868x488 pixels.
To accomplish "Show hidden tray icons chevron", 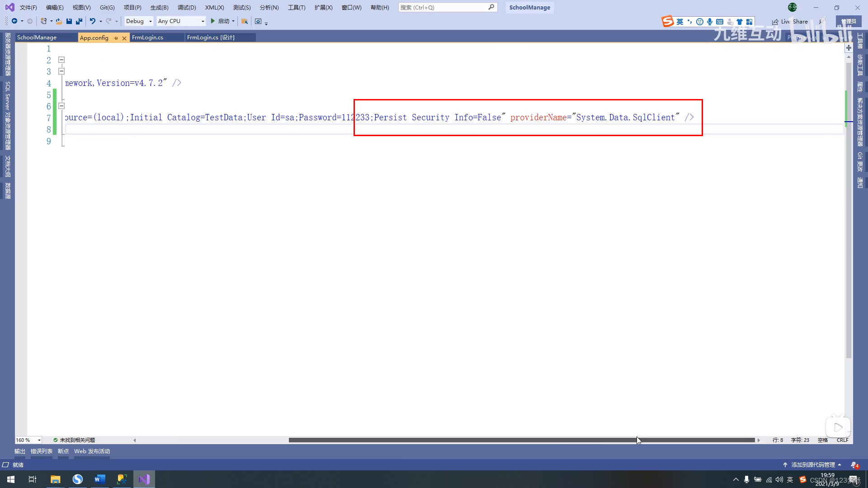I will 736,479.
